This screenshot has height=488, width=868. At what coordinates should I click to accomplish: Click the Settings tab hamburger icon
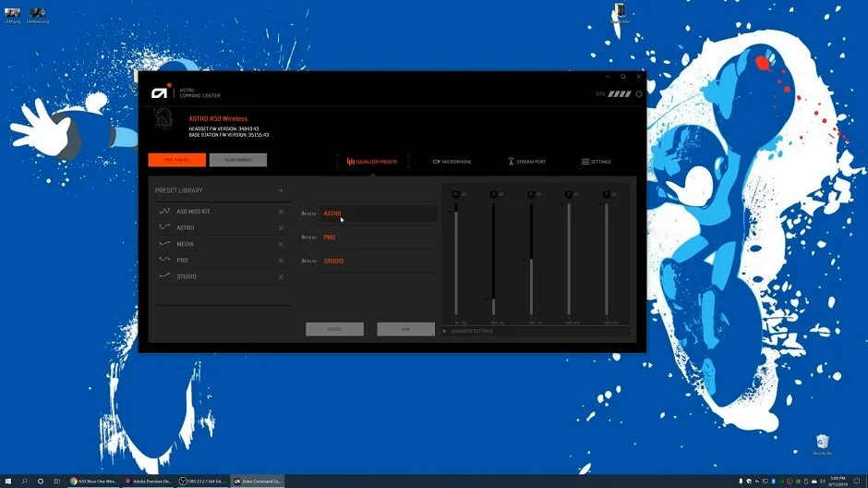(585, 162)
